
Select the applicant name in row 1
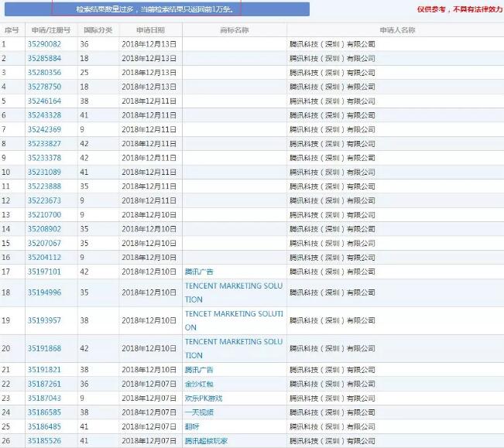click(x=332, y=44)
